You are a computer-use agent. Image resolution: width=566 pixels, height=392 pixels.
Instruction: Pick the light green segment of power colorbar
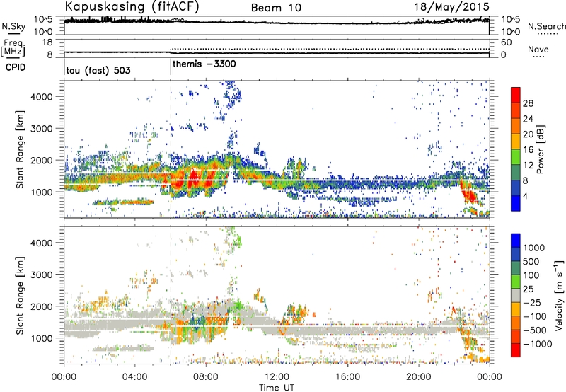click(516, 157)
